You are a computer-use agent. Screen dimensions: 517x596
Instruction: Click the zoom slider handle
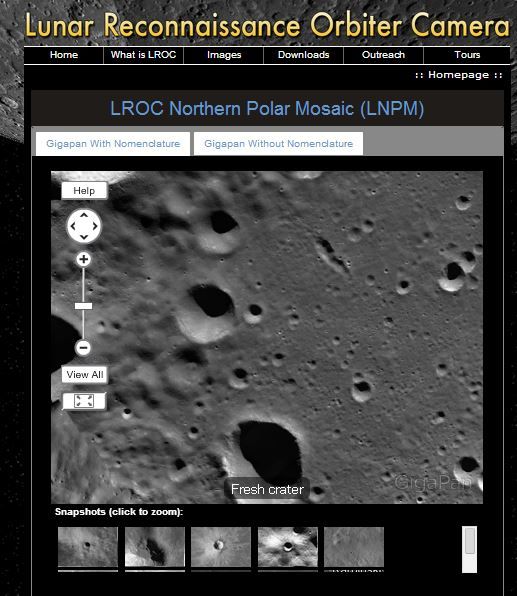[83, 306]
